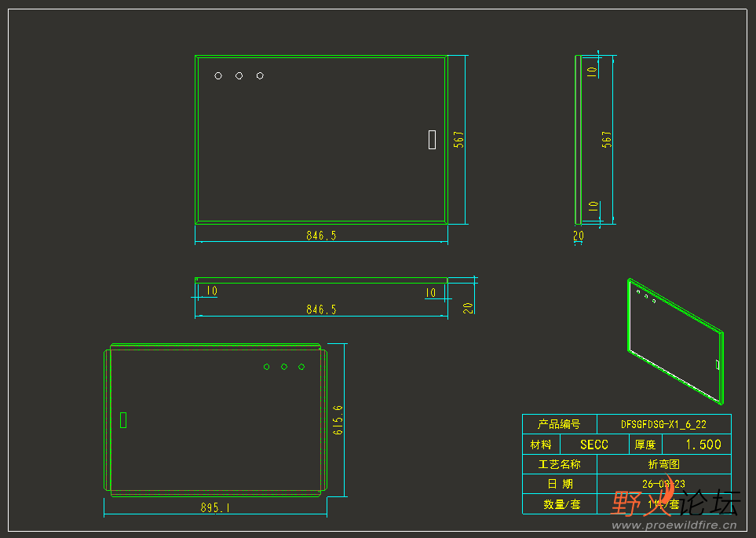Select the leftmost white hole in front view
The height and width of the screenshot is (538, 756).
(x=218, y=75)
